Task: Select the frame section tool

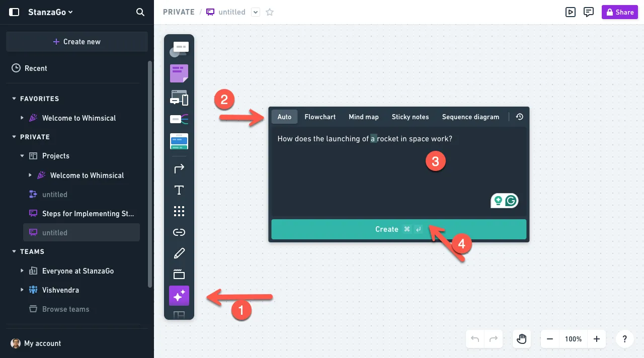Action: pos(179,274)
